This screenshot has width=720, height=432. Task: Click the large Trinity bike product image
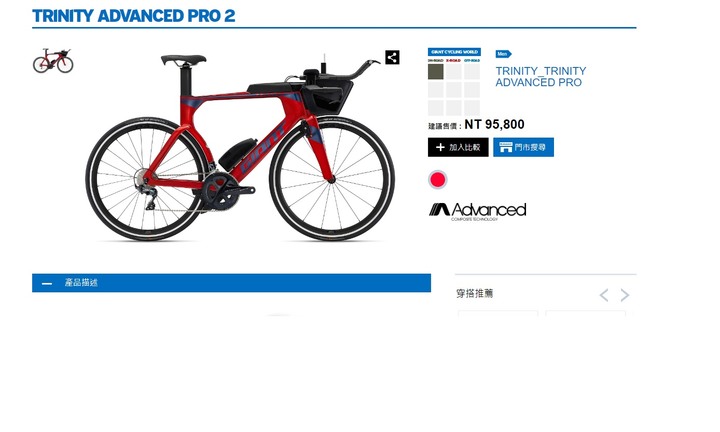tap(240, 147)
